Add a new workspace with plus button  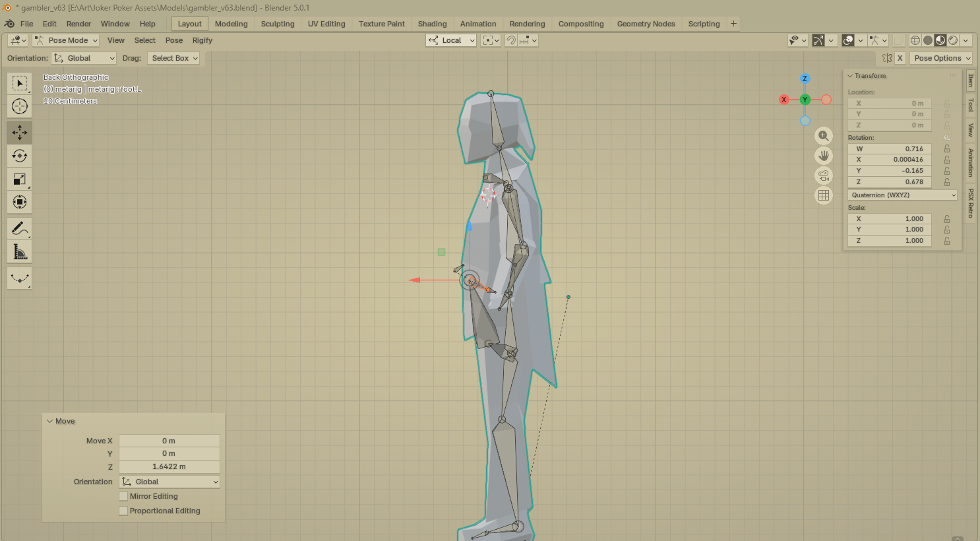733,24
